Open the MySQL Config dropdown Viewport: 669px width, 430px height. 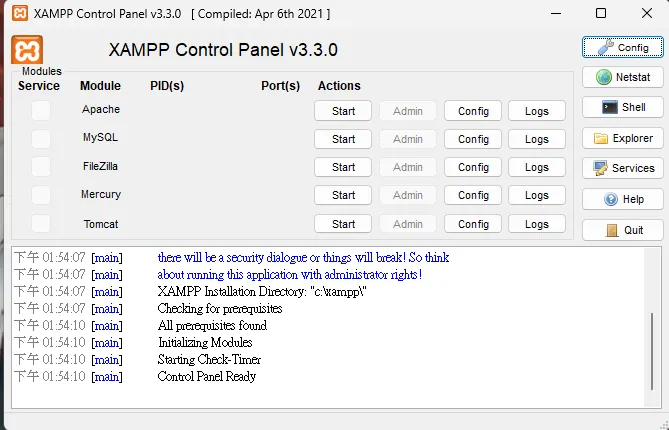click(x=473, y=139)
